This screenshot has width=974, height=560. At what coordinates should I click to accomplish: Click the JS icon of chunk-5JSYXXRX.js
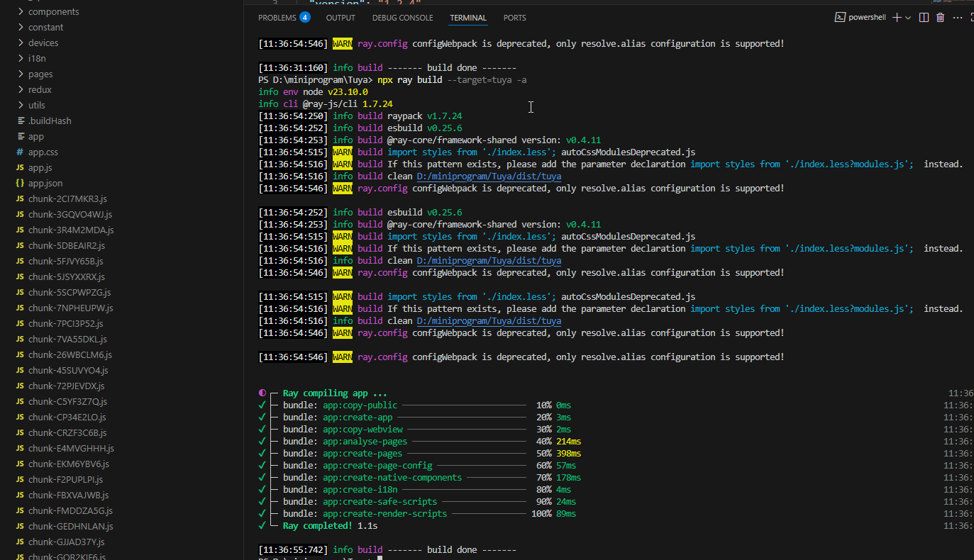click(20, 276)
